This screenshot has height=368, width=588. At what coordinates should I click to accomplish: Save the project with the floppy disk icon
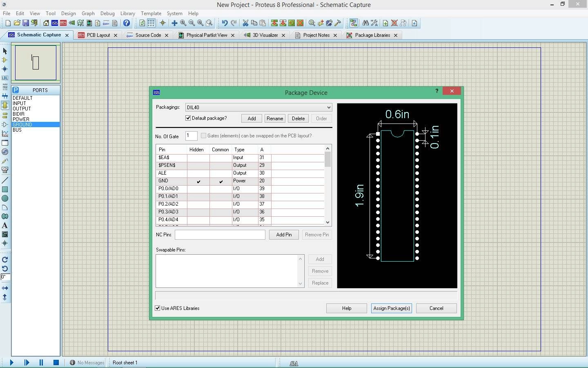(26, 23)
